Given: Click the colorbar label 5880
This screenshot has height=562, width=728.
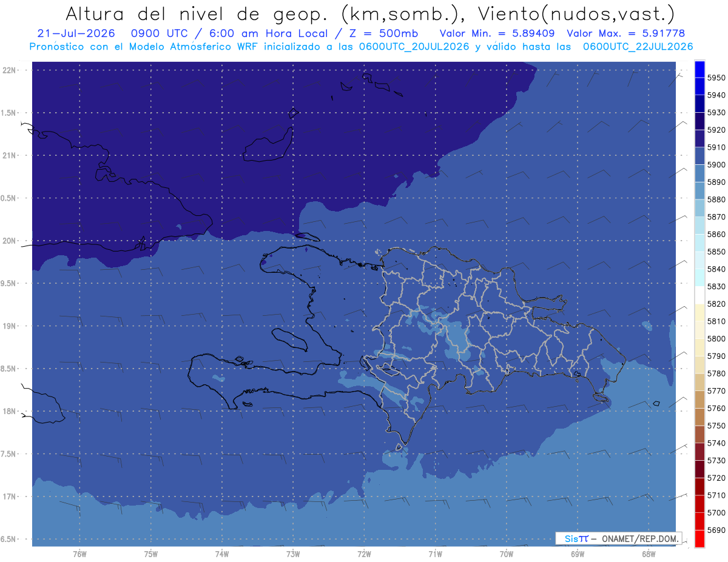Looking at the screenshot, I should click(716, 199).
